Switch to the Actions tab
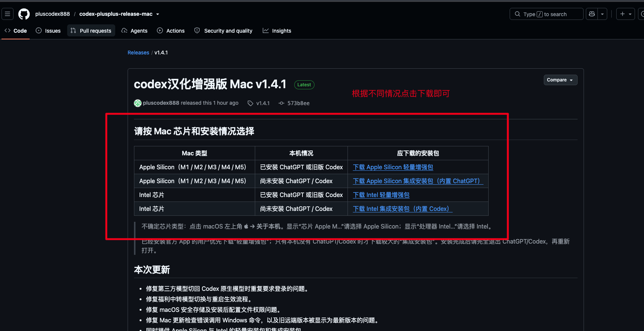This screenshot has width=644, height=331. pos(171,31)
